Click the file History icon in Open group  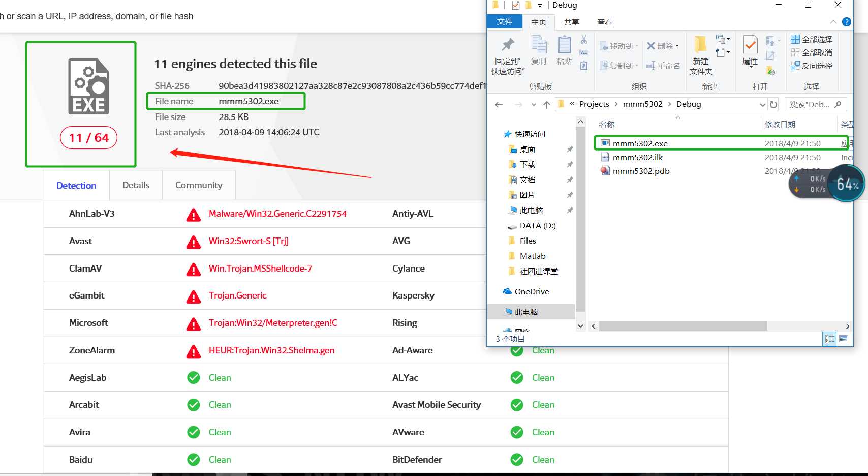tap(770, 70)
